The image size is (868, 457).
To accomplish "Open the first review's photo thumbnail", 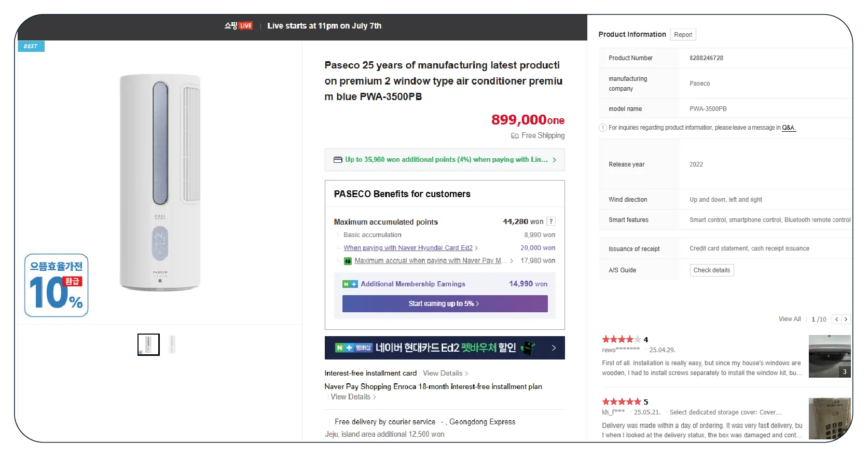I will (x=829, y=356).
